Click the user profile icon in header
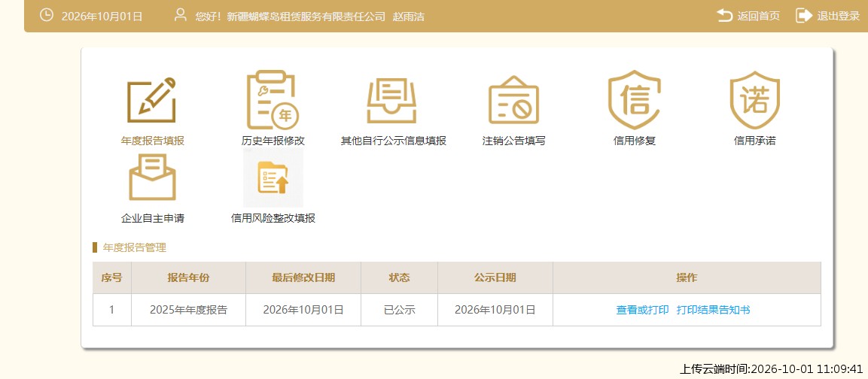 point(181,15)
